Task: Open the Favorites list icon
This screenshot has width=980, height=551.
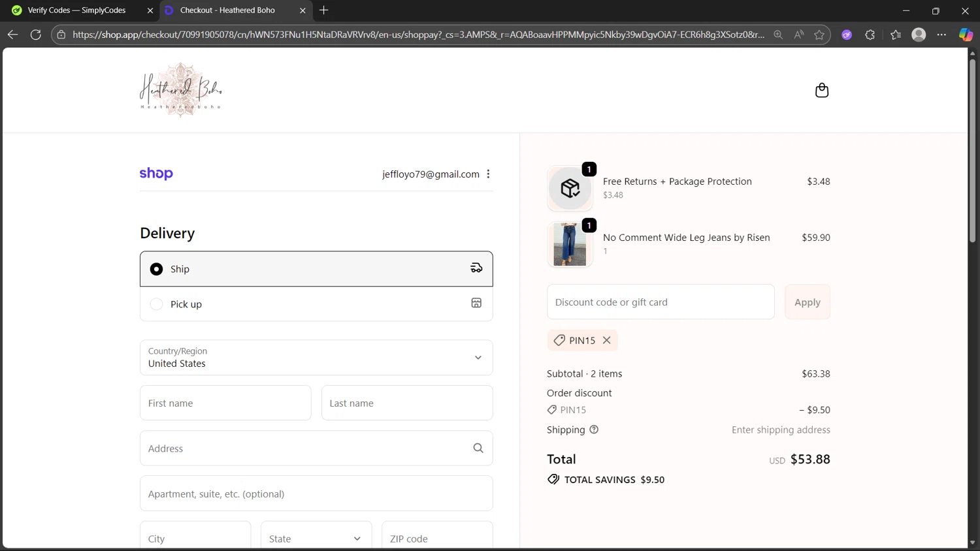Action: 896,35
